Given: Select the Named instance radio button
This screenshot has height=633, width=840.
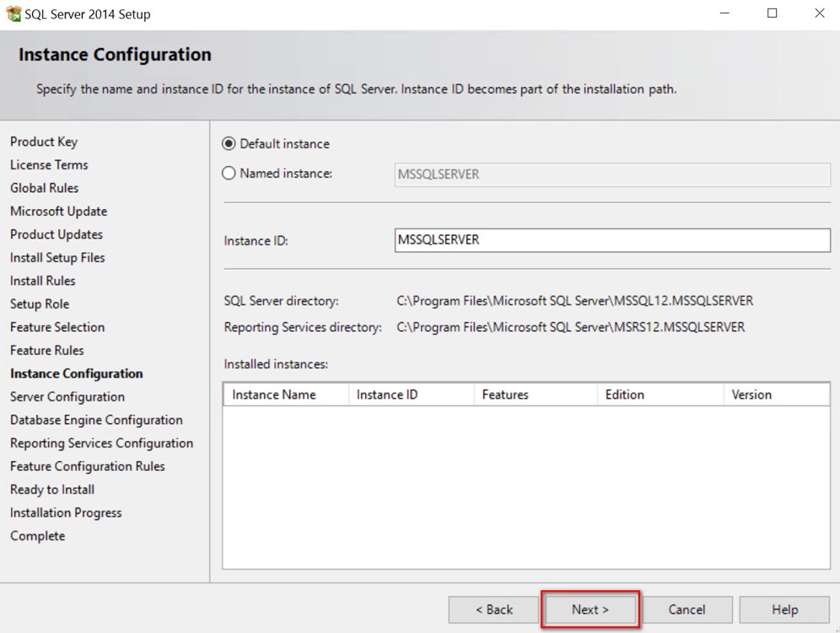Looking at the screenshot, I should [229, 174].
